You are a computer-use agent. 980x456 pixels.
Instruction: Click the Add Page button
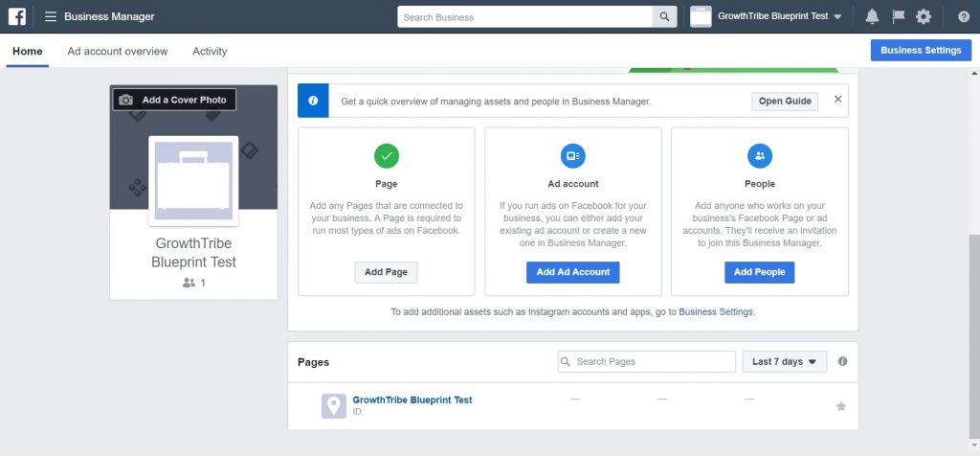tap(387, 272)
